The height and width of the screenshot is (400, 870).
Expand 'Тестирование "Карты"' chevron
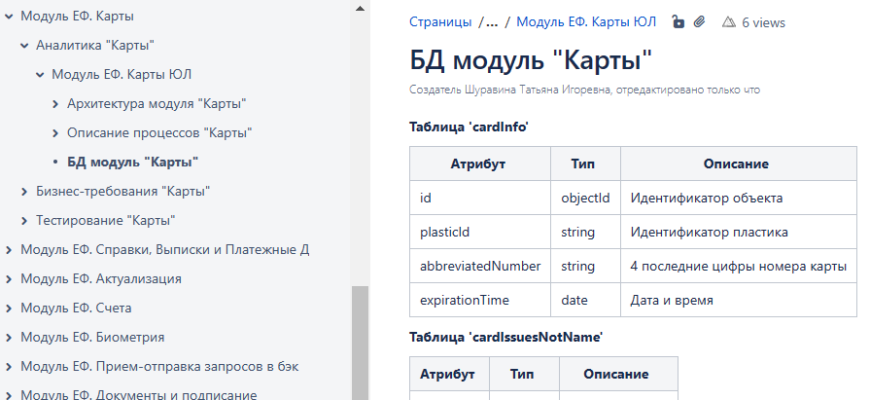(x=24, y=220)
